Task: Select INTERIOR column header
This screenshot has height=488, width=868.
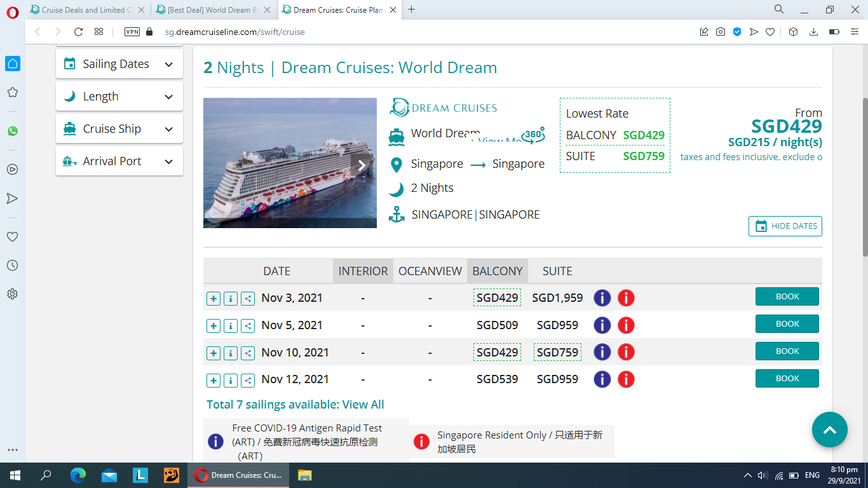Action: point(363,271)
